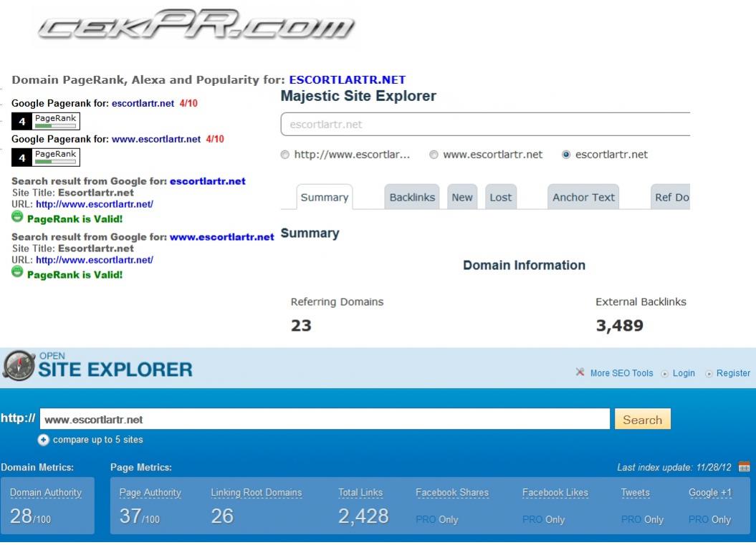Open the Lost tab
The image size is (756, 545).
(500, 197)
